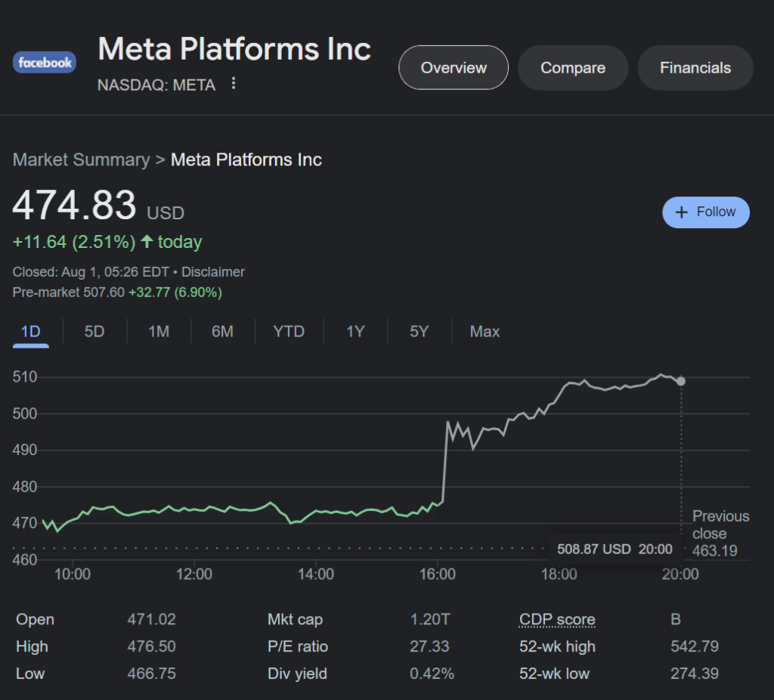This screenshot has height=700, width=774.
Task: Open the Financials tab
Action: tap(695, 68)
